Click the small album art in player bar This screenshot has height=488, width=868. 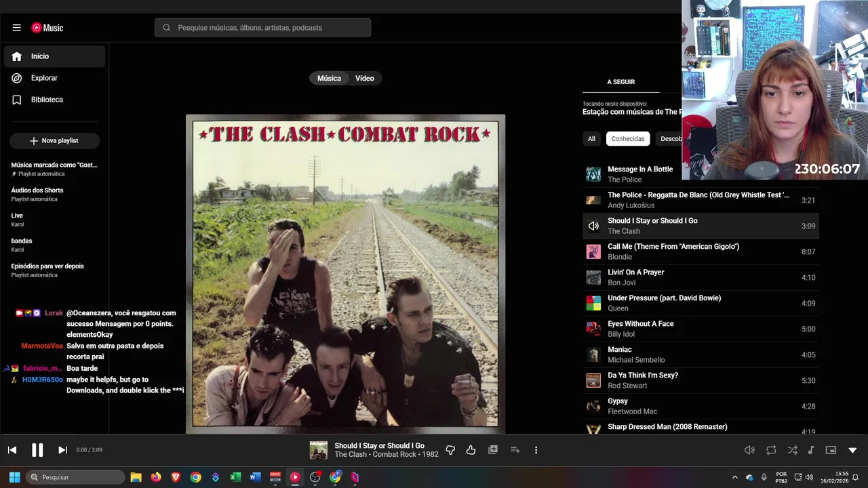click(x=319, y=450)
